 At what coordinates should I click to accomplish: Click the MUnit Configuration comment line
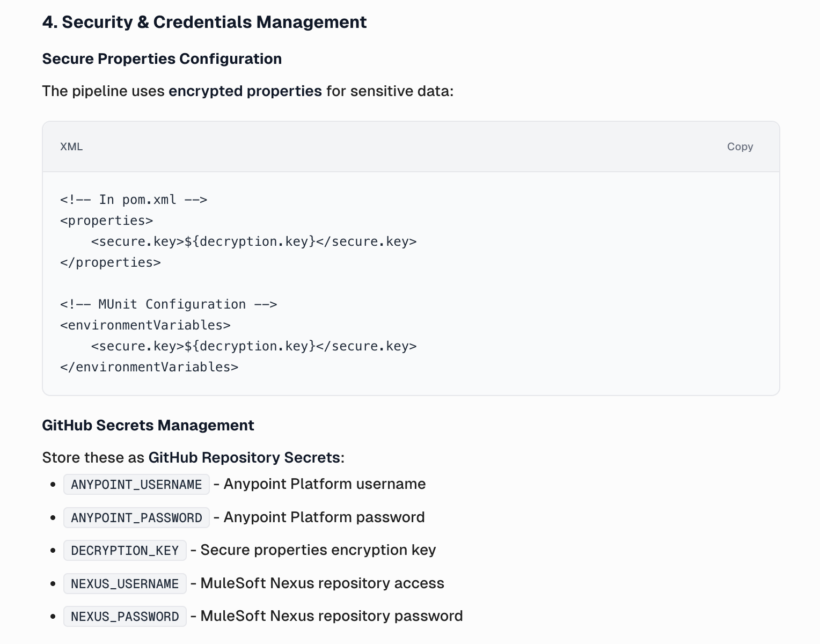pyautogui.click(x=169, y=304)
